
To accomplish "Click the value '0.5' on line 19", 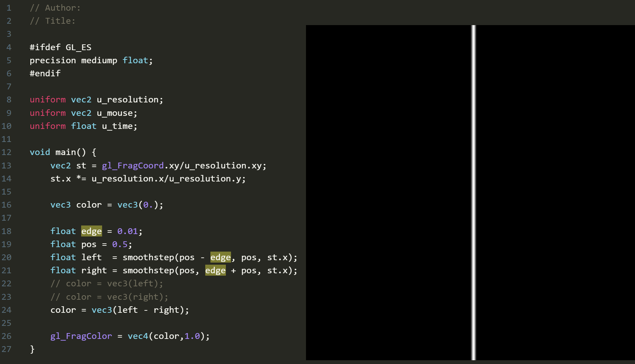I will point(120,244).
